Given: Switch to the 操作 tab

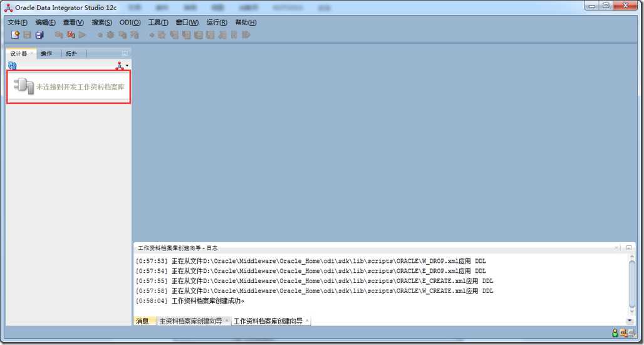Looking at the screenshot, I should click(46, 53).
